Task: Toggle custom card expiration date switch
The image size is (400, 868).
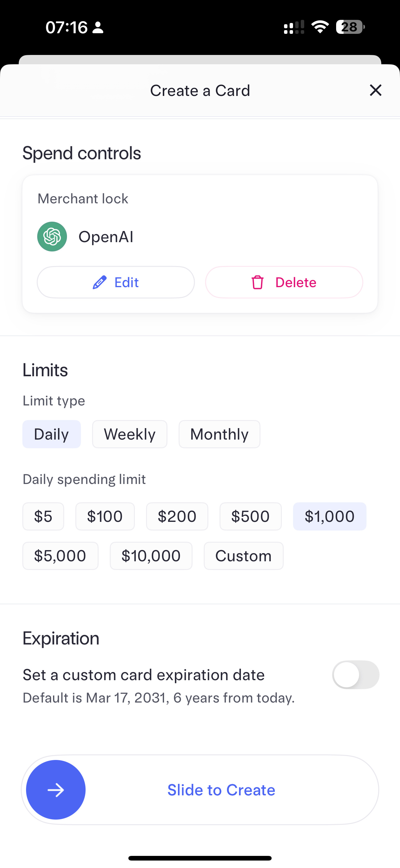Action: pos(356,675)
